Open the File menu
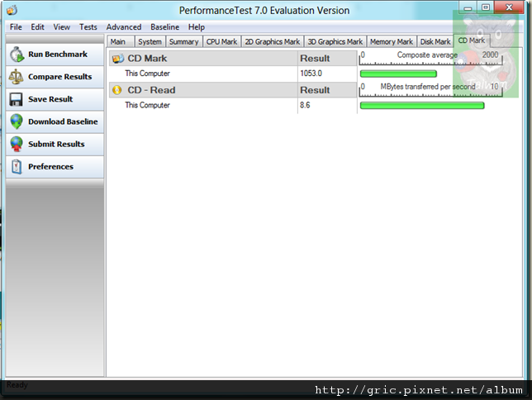Viewport: 532px width, 400px height. click(x=16, y=26)
